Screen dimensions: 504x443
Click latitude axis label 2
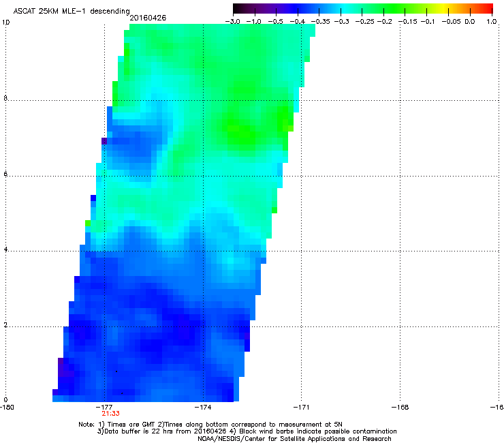point(5,325)
